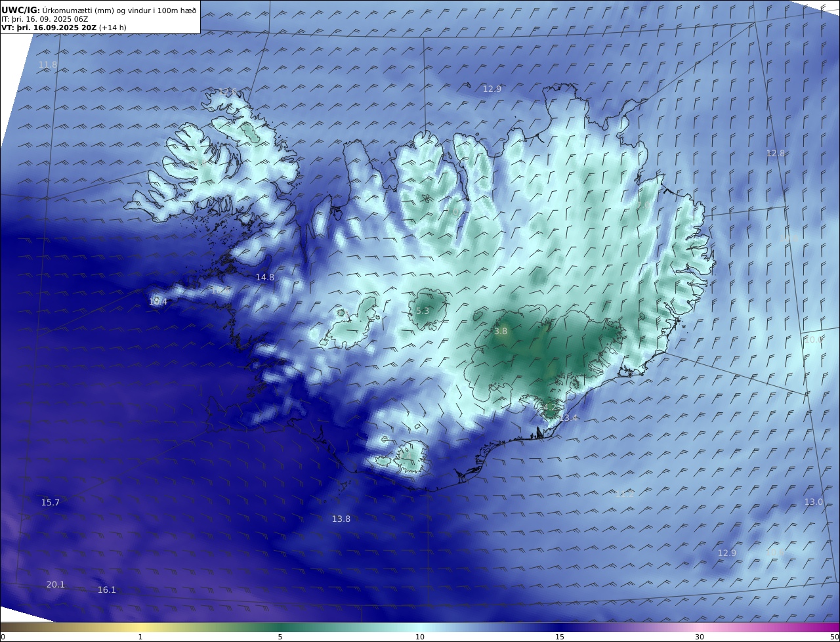
Task: Click the 11.8 value label
Action: point(48,64)
